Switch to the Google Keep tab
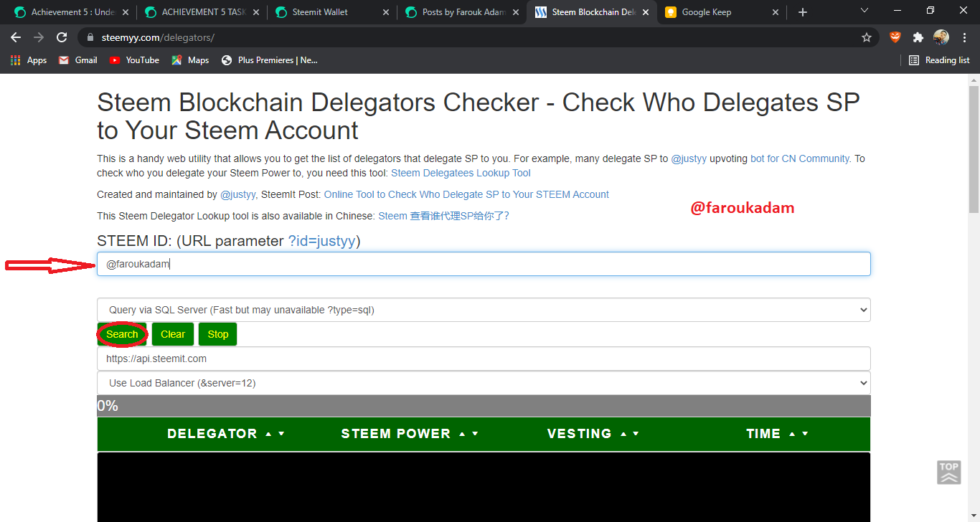 (721, 12)
